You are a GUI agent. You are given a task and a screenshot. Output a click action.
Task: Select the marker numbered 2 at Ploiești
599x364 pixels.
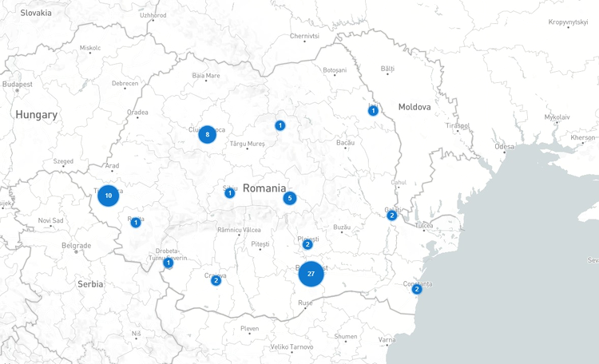click(307, 244)
